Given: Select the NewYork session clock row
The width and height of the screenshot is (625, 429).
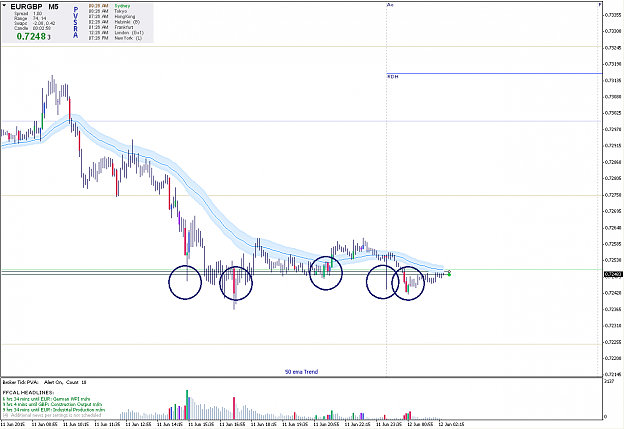Looking at the screenshot, I should [x=115, y=38].
